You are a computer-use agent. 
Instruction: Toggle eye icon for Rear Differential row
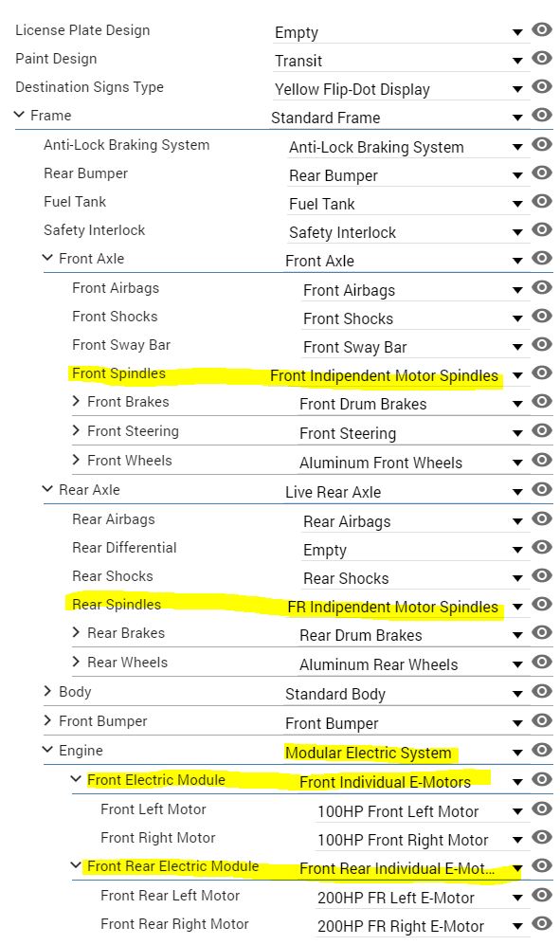[542, 547]
